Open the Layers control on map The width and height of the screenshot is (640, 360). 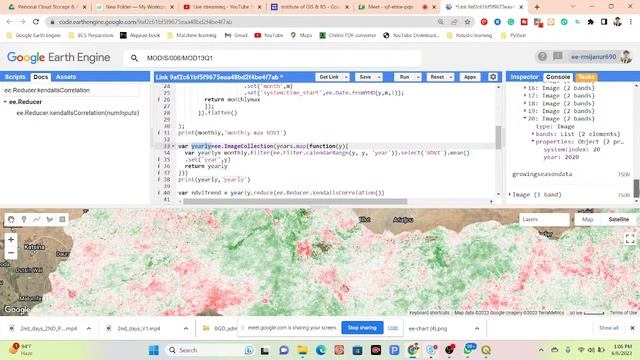544,220
